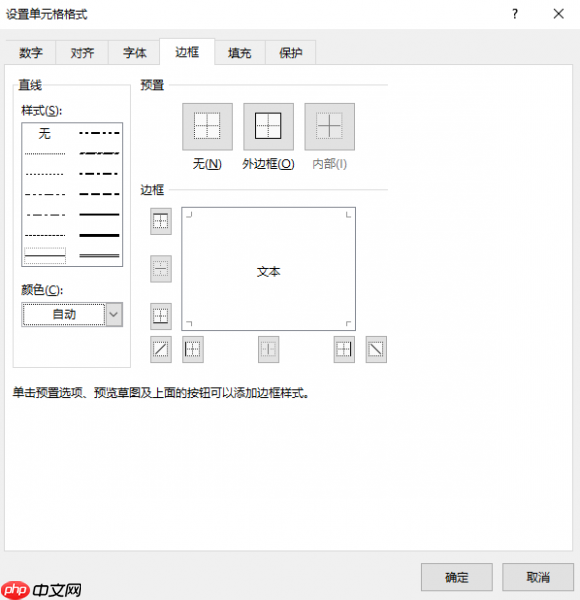
Task: Apply the 无(N) no-border preset
Action: point(207,126)
